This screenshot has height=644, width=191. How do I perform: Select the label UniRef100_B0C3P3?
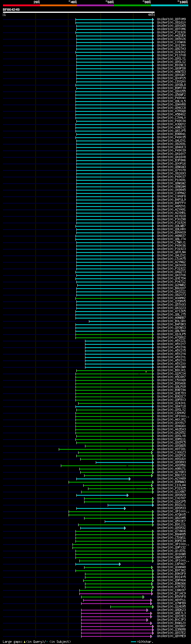click(171, 620)
